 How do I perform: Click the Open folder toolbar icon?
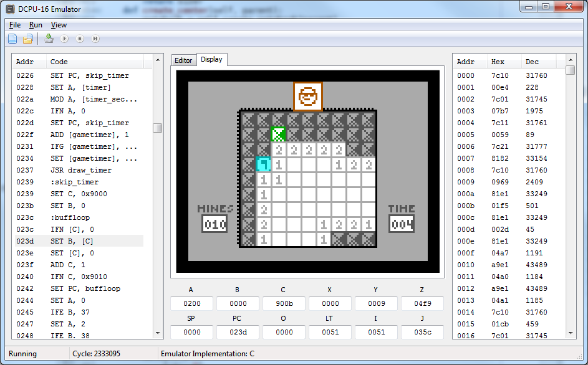[28, 39]
